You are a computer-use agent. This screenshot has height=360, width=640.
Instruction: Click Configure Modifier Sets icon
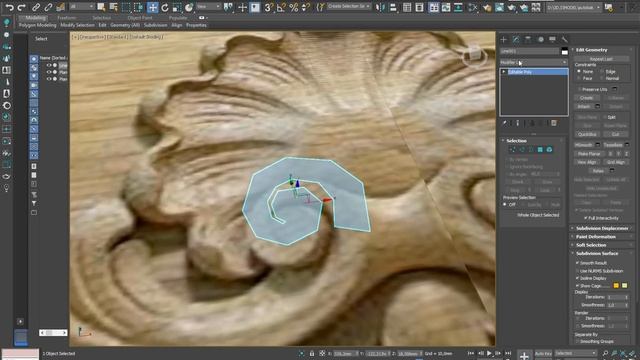pyautogui.click(x=554, y=123)
